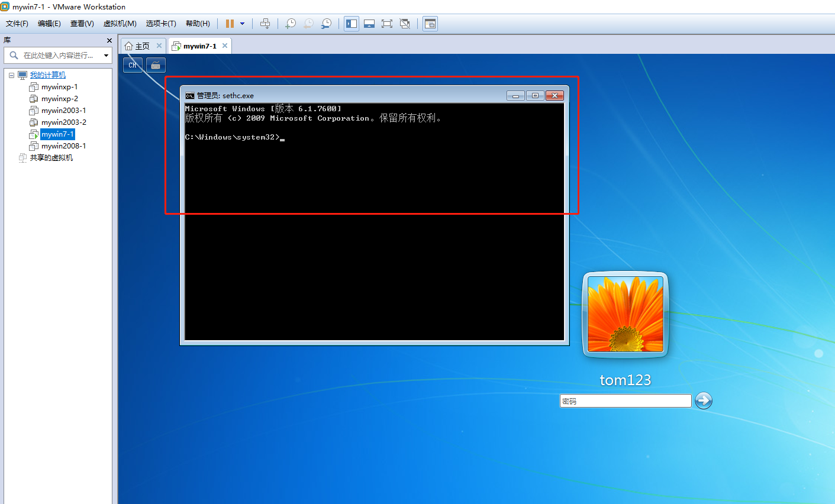Open the snapshot manager
The image size is (835, 504).
[326, 24]
